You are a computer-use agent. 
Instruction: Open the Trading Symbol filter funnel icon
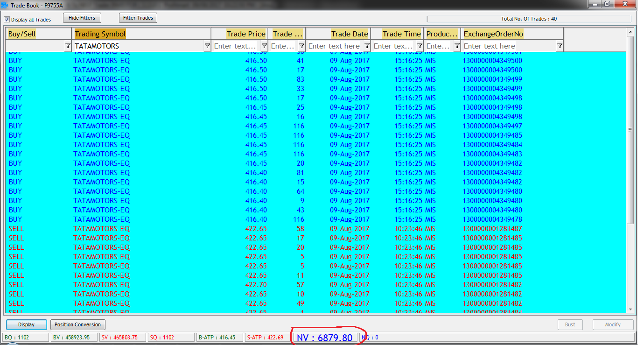207,46
